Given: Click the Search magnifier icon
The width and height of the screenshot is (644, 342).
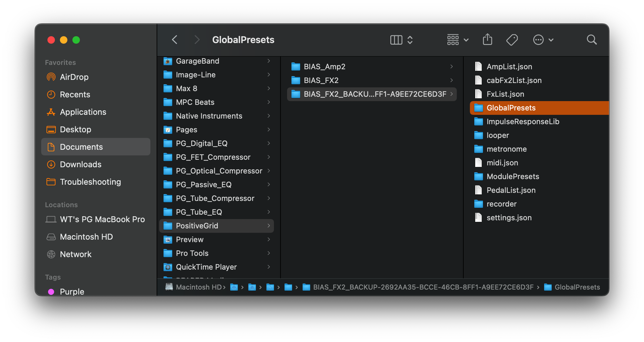Looking at the screenshot, I should point(592,40).
